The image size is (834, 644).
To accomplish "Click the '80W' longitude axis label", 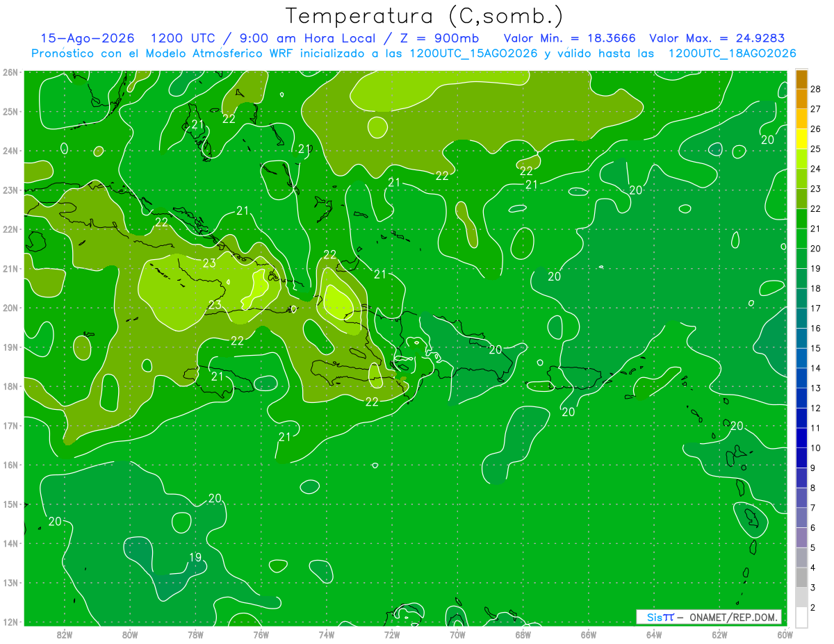I will 130,634.
